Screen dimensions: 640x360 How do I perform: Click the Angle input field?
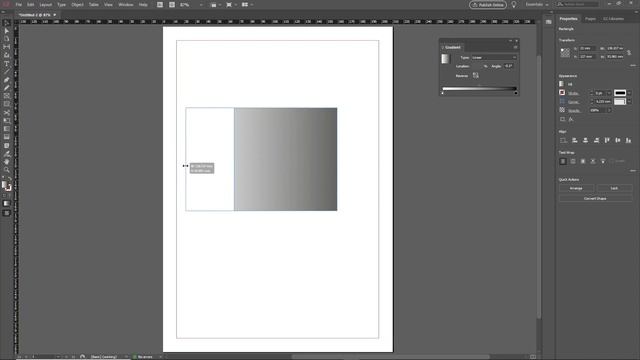tap(509, 66)
